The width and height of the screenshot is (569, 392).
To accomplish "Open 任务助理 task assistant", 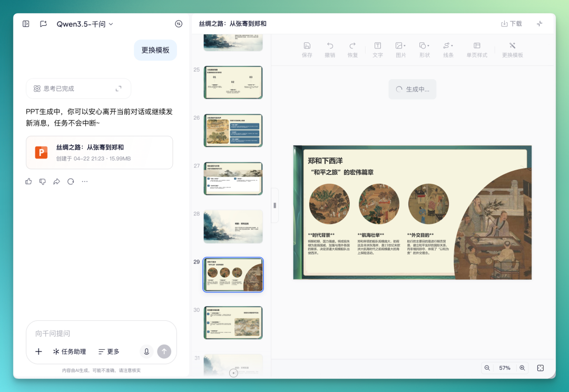I will coord(70,351).
